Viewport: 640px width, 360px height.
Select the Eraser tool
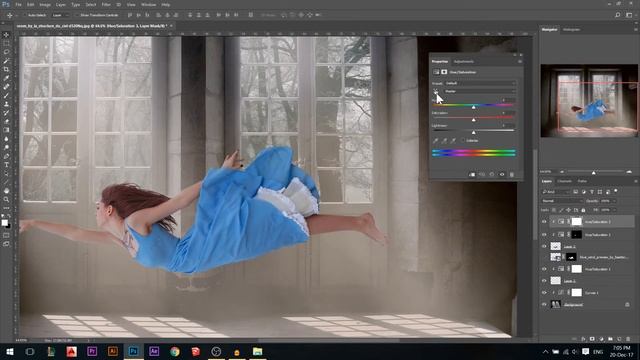coord(6,121)
